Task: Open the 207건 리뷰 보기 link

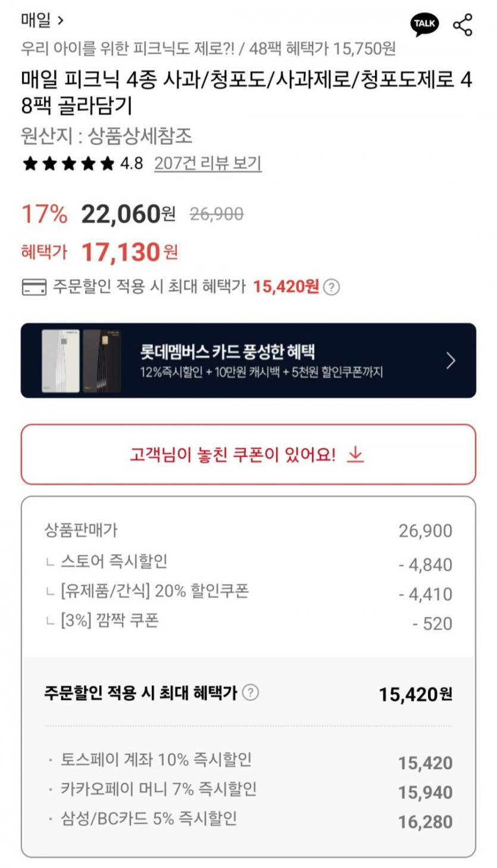Action: 208,164
